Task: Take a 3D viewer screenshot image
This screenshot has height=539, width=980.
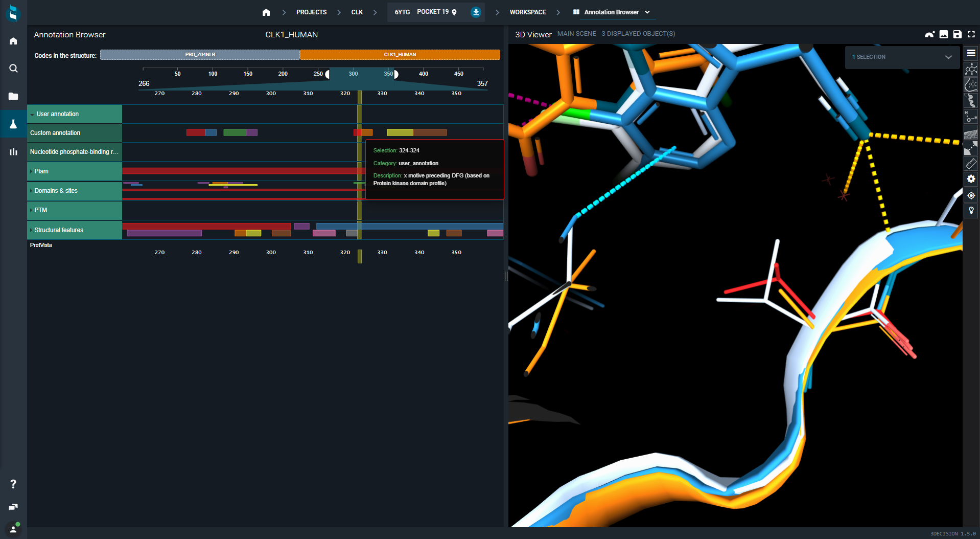Action: (x=944, y=34)
